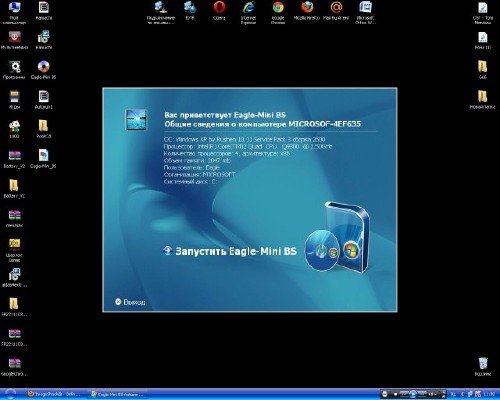
Task: Click the Выход exit button
Action: [x=130, y=302]
